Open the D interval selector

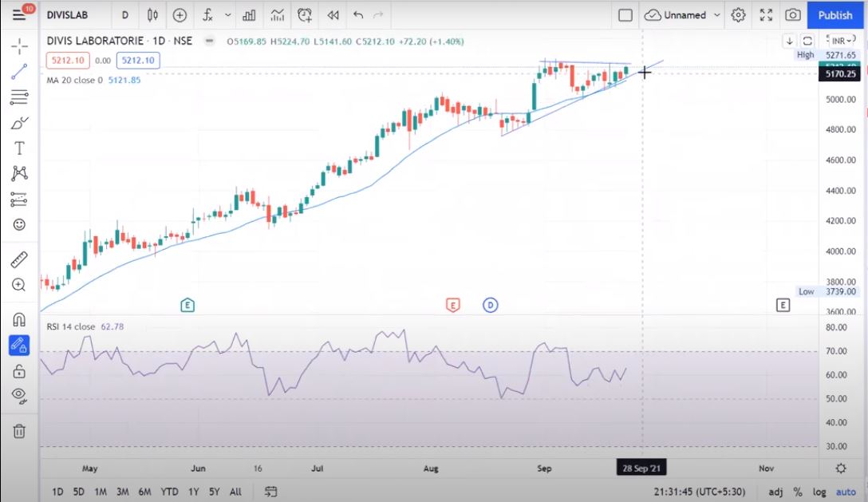(124, 15)
